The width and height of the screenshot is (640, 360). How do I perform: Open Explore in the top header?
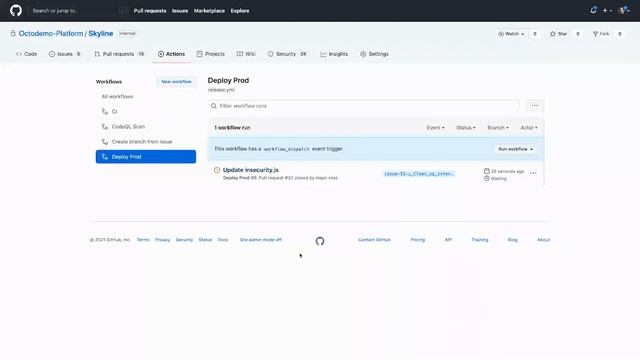pyautogui.click(x=240, y=11)
